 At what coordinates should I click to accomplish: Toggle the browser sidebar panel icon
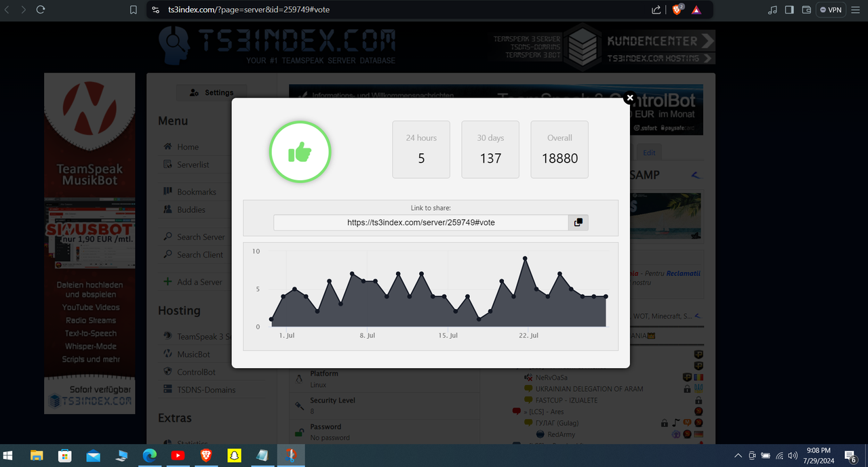pos(789,10)
